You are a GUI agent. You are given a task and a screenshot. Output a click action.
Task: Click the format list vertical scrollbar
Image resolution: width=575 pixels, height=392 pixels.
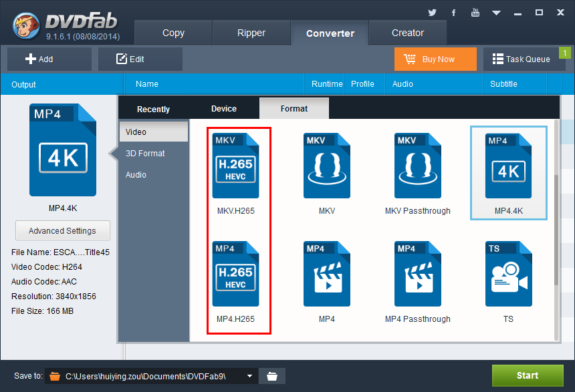tap(556, 230)
